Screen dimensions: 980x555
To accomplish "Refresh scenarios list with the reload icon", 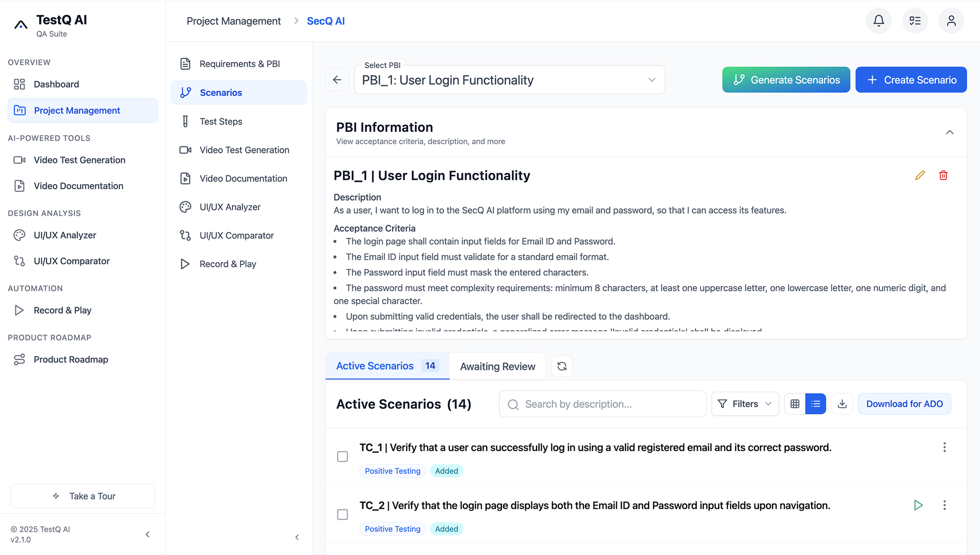I will point(562,366).
